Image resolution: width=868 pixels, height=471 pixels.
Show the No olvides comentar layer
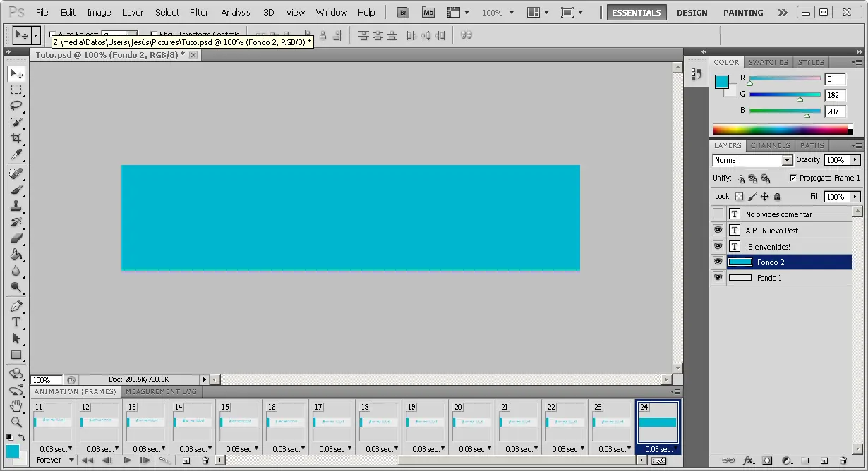point(718,214)
